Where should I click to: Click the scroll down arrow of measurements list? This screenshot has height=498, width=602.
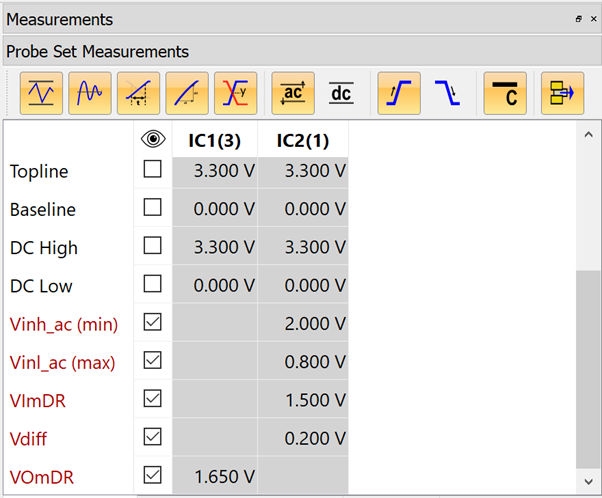tap(589, 482)
